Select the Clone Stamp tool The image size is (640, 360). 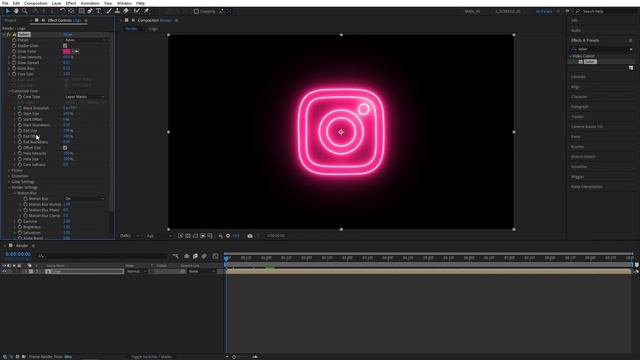tap(117, 11)
